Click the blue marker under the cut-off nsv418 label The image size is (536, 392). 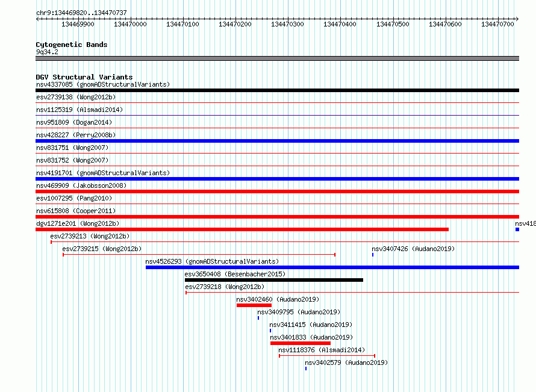[x=517, y=229]
